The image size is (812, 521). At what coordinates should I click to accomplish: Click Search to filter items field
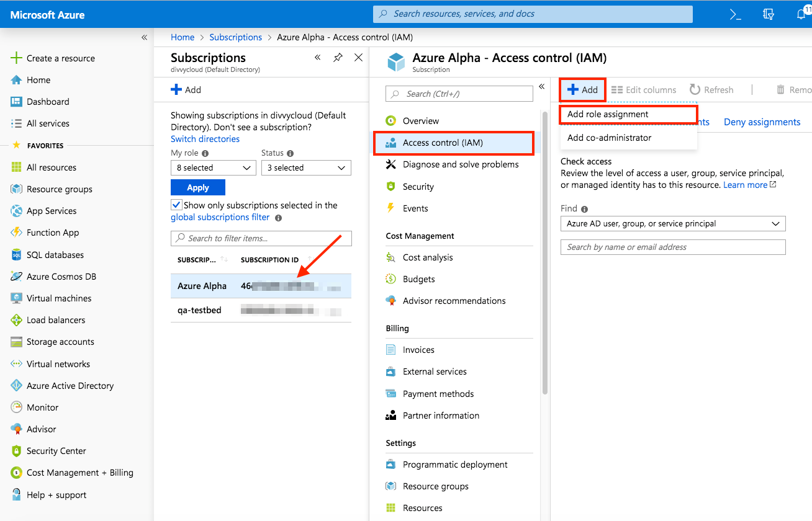pyautogui.click(x=261, y=238)
